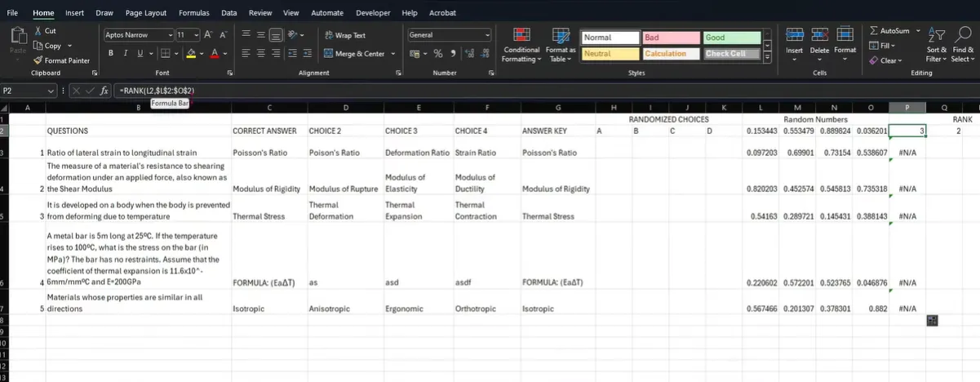Image resolution: width=980 pixels, height=382 pixels.
Task: Toggle Bold formatting
Action: [110, 54]
